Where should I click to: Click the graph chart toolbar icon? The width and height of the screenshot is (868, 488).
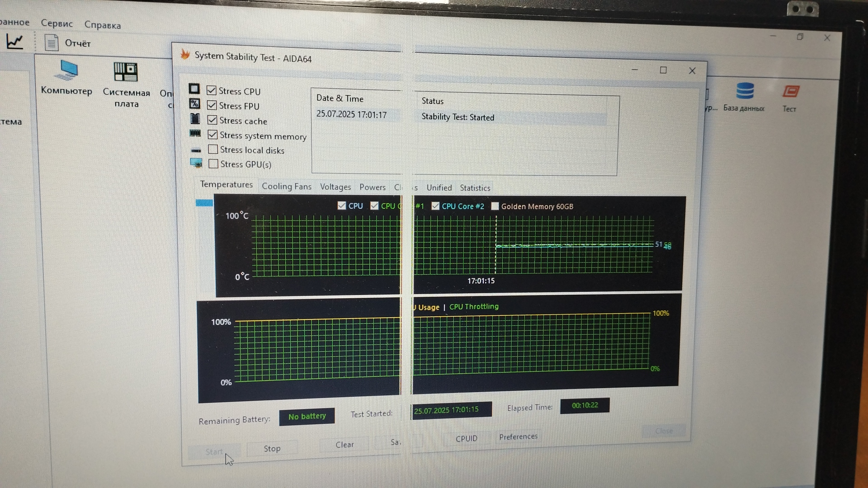click(x=15, y=42)
